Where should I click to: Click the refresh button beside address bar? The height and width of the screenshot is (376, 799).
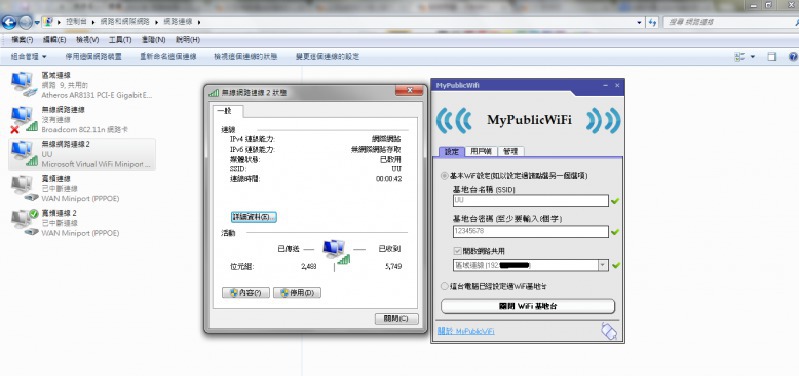652,22
